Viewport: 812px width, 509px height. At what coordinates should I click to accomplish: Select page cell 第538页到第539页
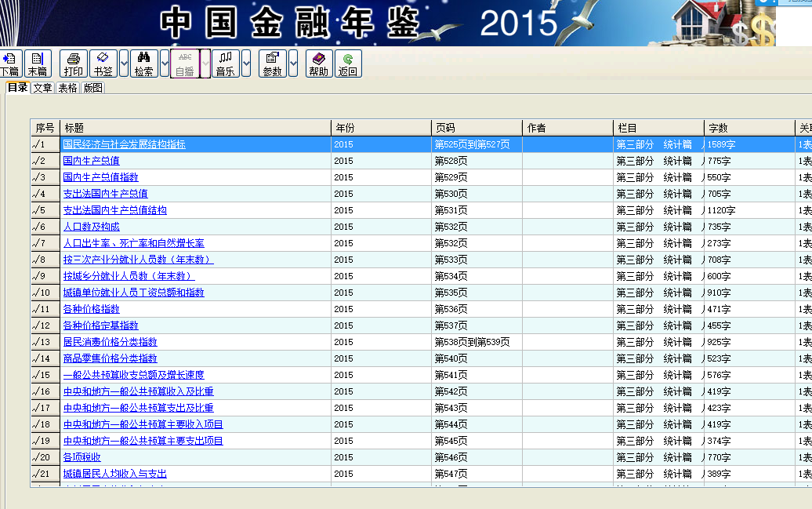coord(477,342)
